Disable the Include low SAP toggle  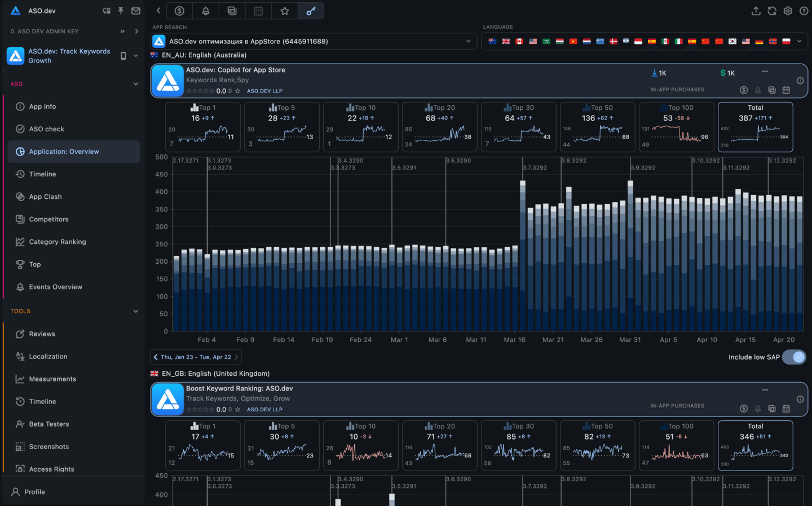click(793, 357)
